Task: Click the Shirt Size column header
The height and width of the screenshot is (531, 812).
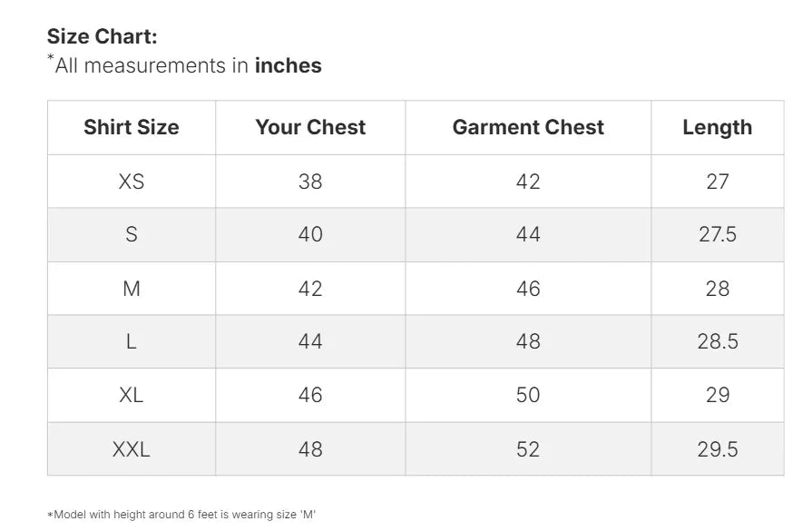Action: [132, 128]
